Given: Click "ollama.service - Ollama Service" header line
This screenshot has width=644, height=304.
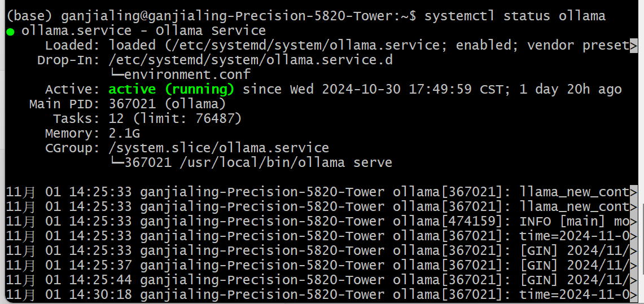Looking at the screenshot, I should point(143,31).
